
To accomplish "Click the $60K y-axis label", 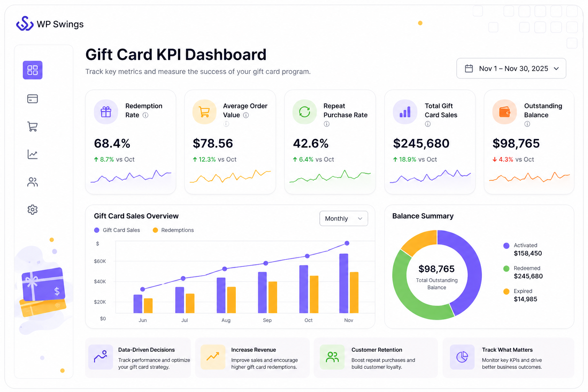I will tap(100, 261).
